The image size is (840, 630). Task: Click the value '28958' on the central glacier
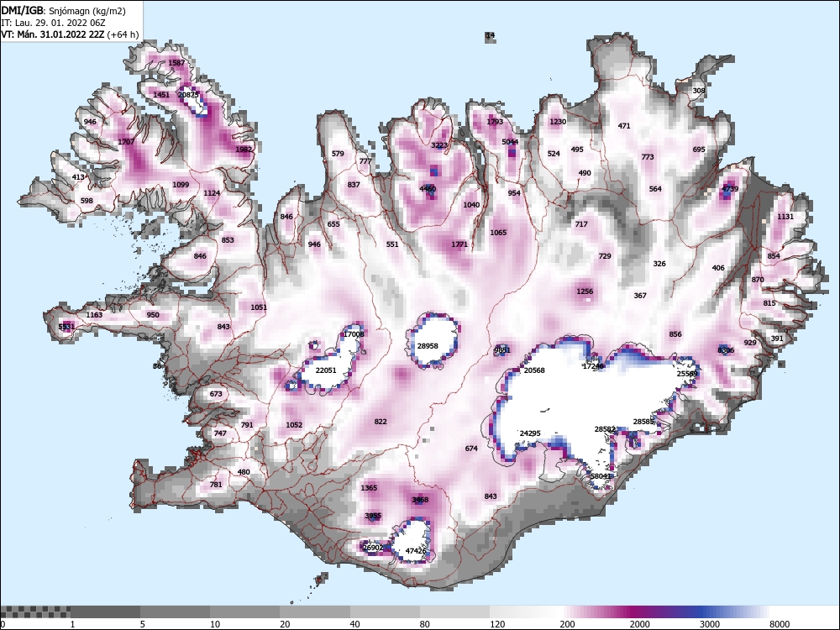(428, 346)
